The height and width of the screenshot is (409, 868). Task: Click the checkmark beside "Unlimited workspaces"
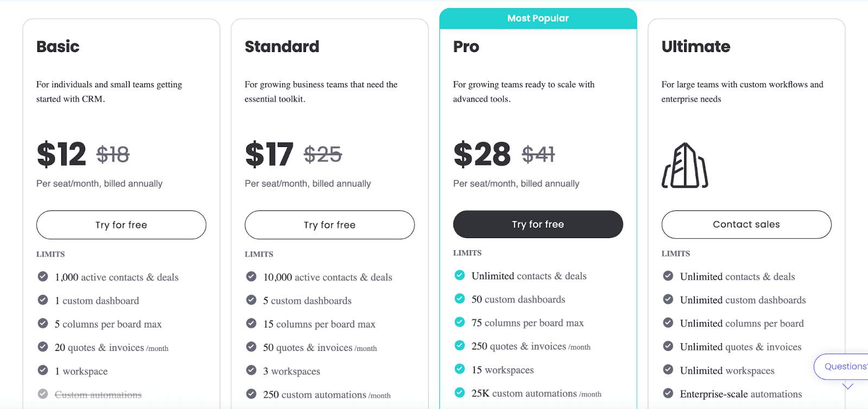click(668, 370)
